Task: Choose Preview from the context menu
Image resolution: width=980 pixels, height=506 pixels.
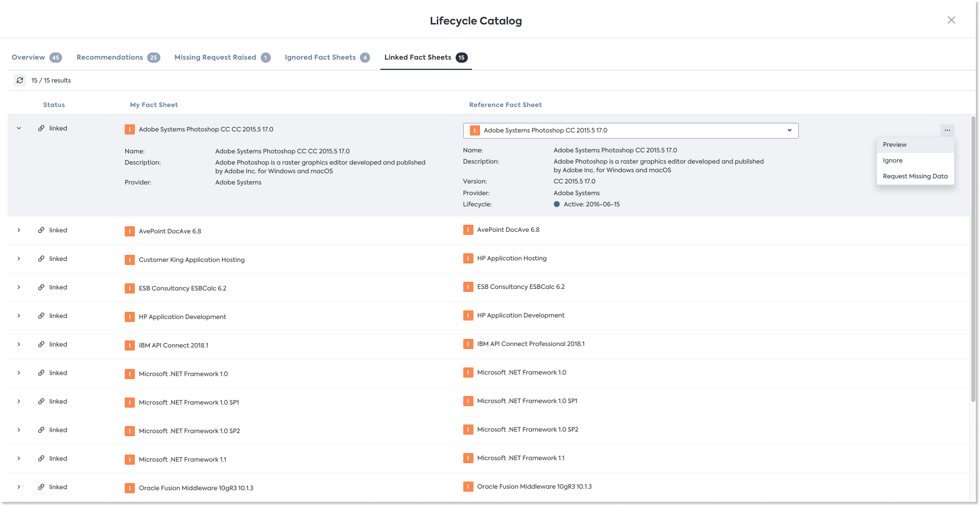Action: point(915,145)
